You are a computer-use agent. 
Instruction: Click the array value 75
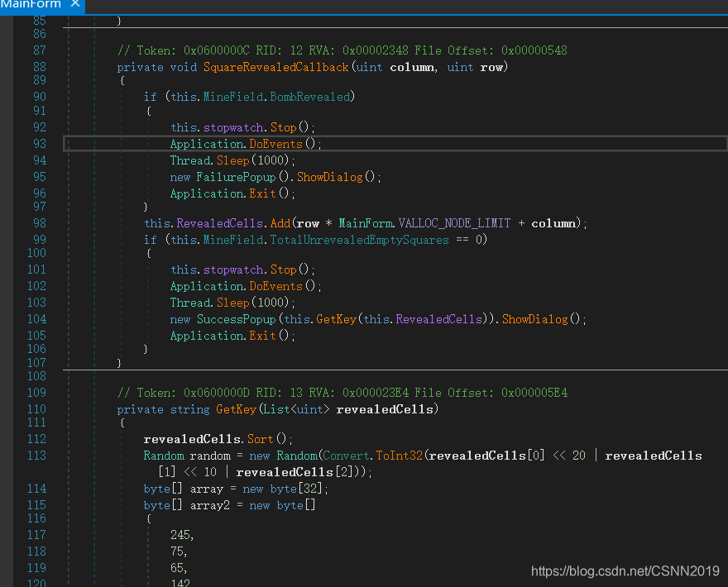[x=179, y=551]
